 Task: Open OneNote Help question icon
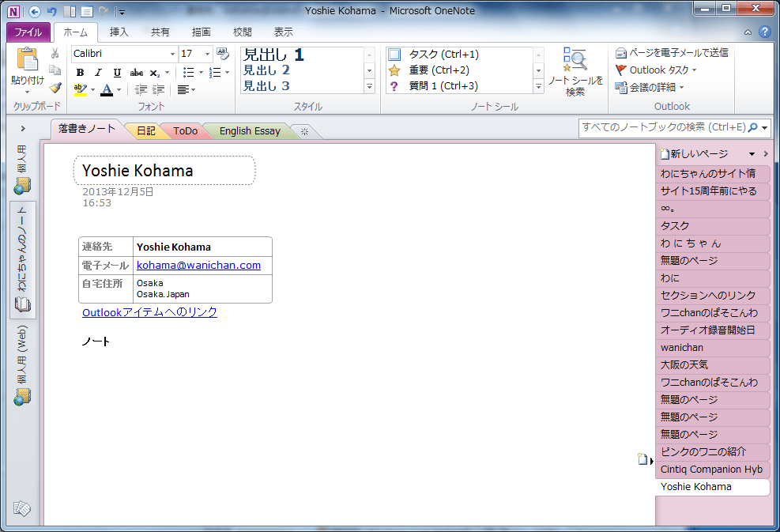765,32
